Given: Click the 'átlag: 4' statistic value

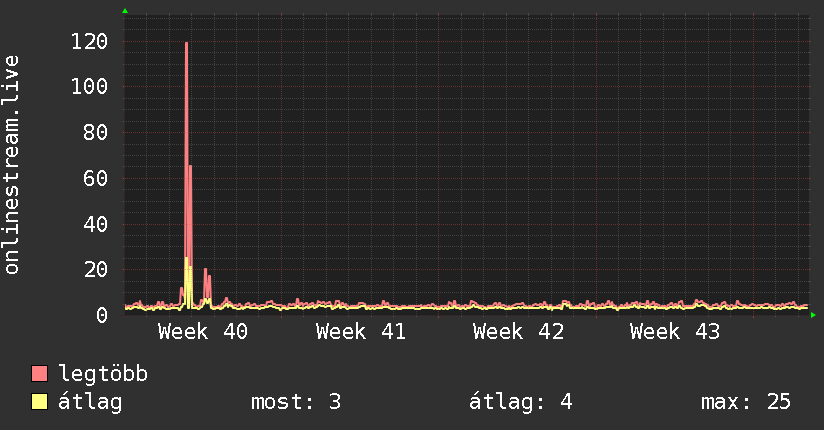Looking at the screenshot, I should [x=520, y=402].
